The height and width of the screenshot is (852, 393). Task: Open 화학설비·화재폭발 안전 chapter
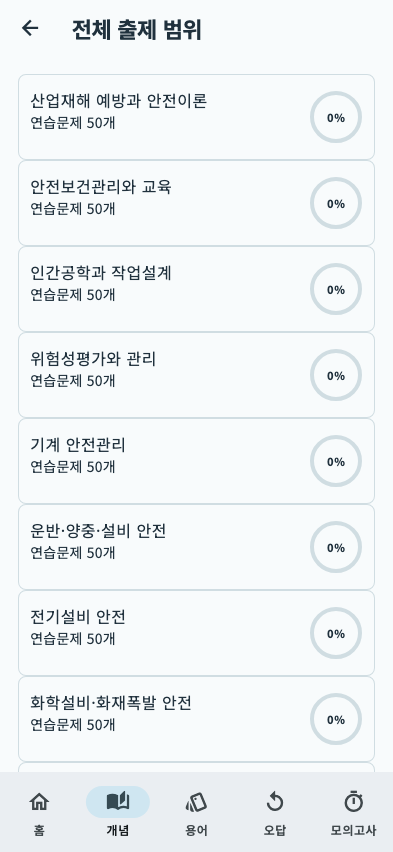tap(196, 719)
